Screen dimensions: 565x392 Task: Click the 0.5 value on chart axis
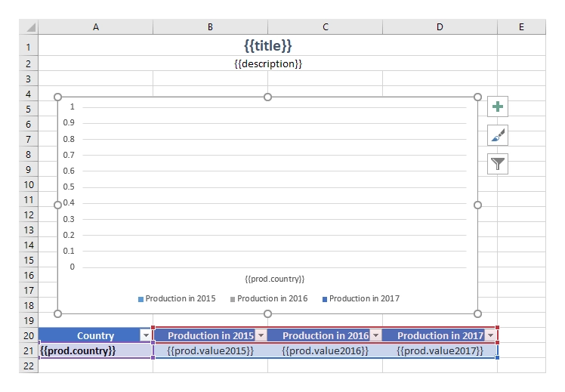69,187
